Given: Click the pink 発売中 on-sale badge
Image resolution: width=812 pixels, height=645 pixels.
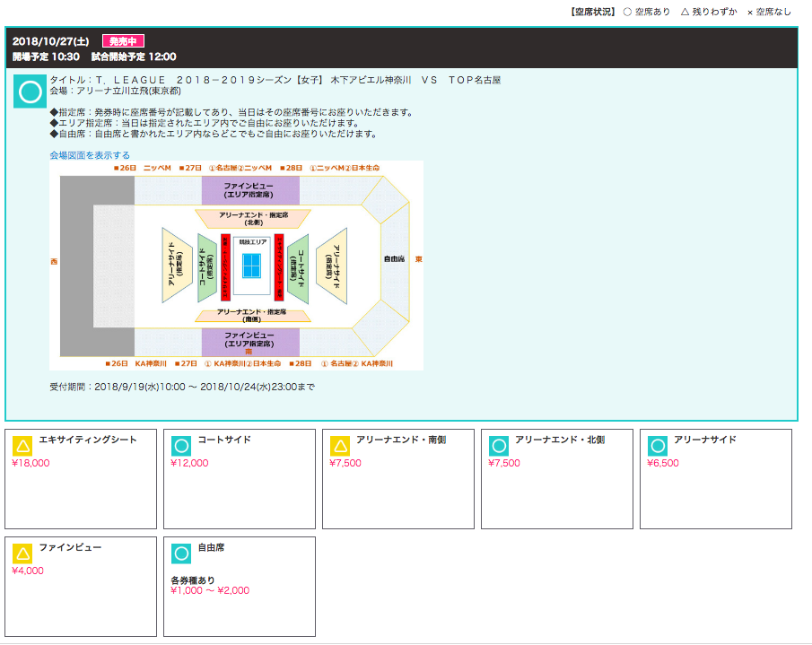Looking at the screenshot, I should 123,41.
